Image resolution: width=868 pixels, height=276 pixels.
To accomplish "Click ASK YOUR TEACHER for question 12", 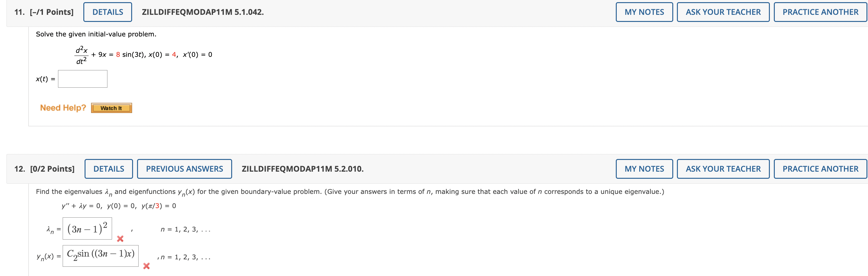I will click(x=723, y=169).
